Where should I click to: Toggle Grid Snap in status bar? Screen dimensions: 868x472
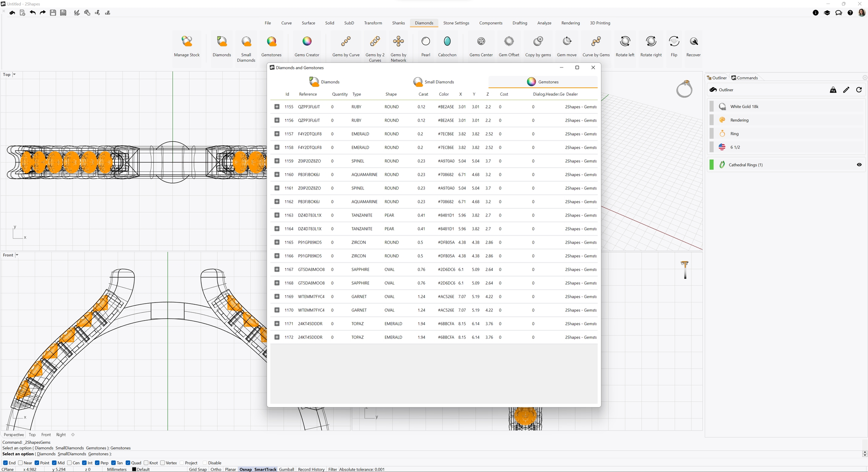(x=198, y=469)
